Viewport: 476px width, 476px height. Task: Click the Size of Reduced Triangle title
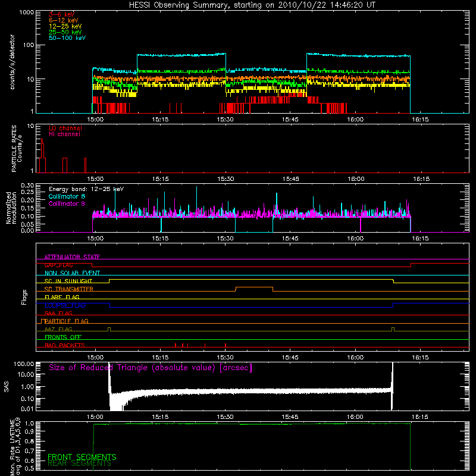point(151,368)
